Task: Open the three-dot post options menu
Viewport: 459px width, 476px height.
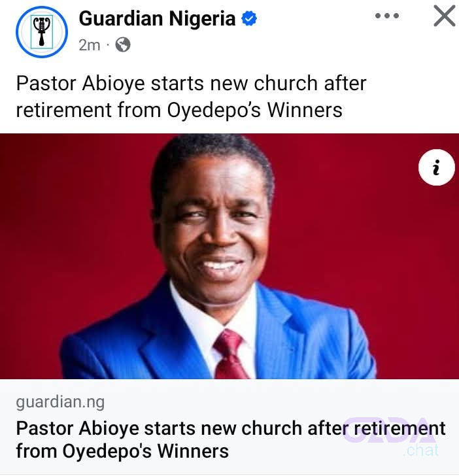Action: click(387, 16)
